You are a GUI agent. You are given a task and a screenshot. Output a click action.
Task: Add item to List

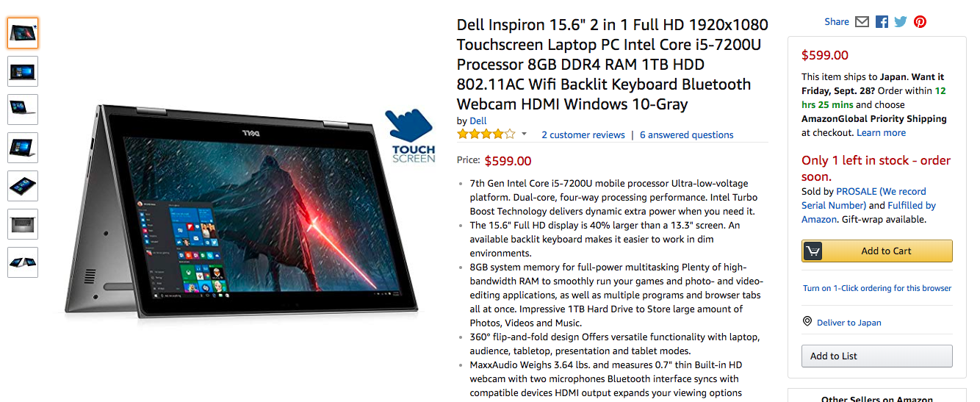coord(877,356)
